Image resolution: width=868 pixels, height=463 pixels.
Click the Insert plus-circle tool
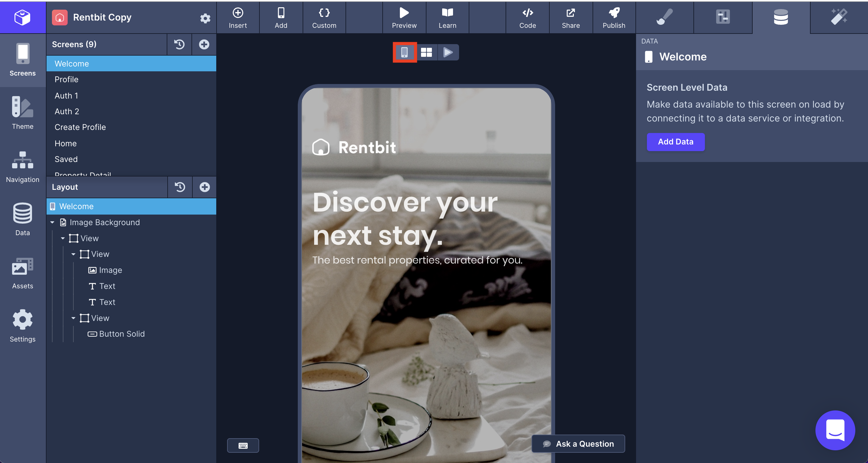(238, 18)
